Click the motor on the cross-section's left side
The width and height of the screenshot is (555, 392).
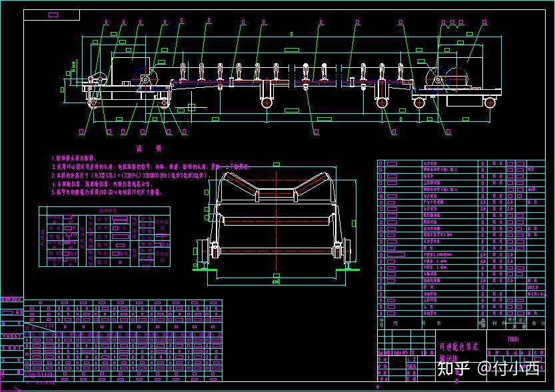(201, 250)
